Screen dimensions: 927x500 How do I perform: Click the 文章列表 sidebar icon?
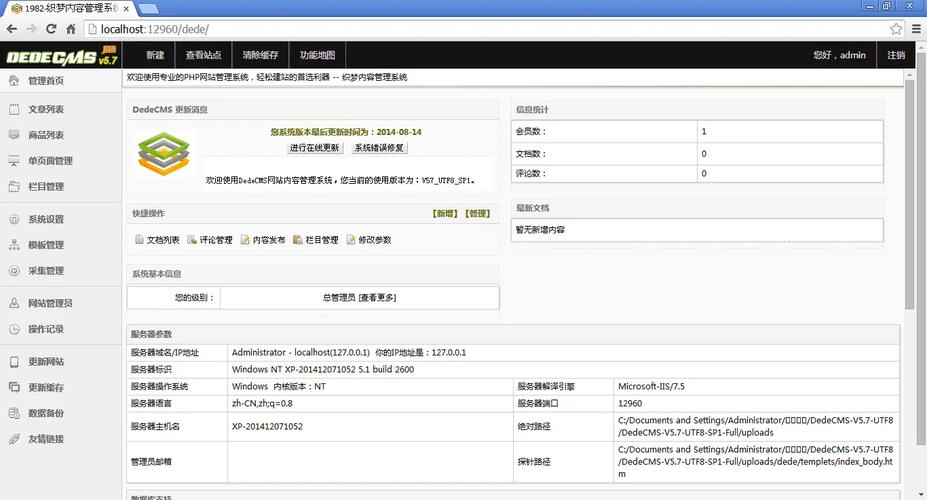tap(14, 109)
